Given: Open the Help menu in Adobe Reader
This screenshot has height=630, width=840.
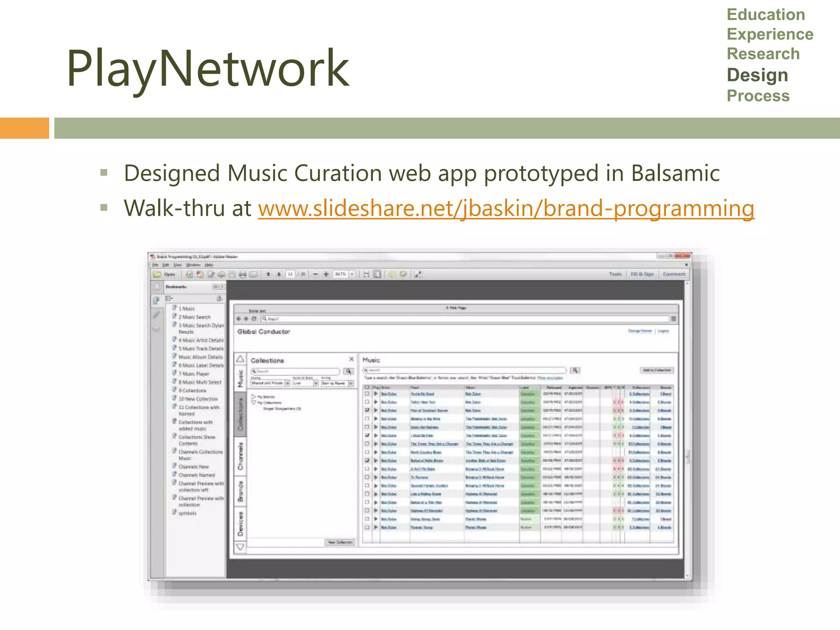Looking at the screenshot, I should pos(209,265).
